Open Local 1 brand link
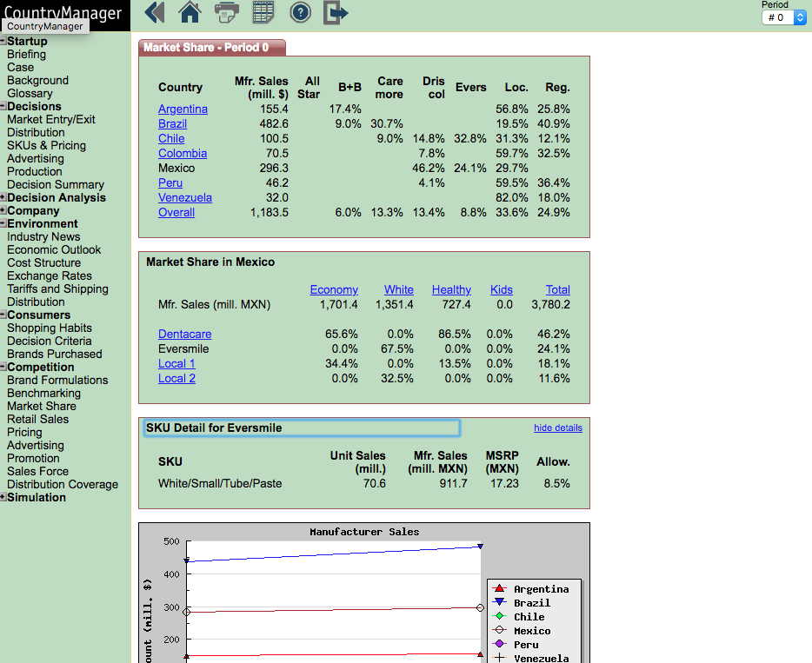Screen dimensions: 812x663 [176, 364]
